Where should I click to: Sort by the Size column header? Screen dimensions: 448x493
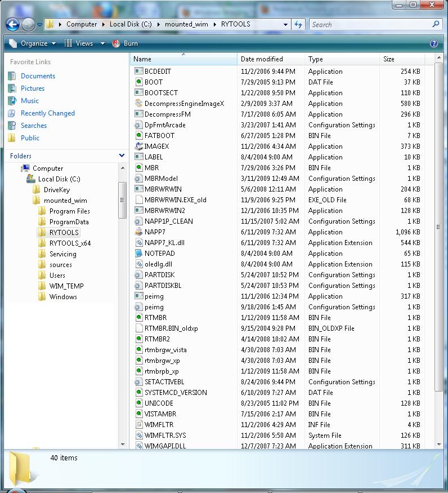402,59
